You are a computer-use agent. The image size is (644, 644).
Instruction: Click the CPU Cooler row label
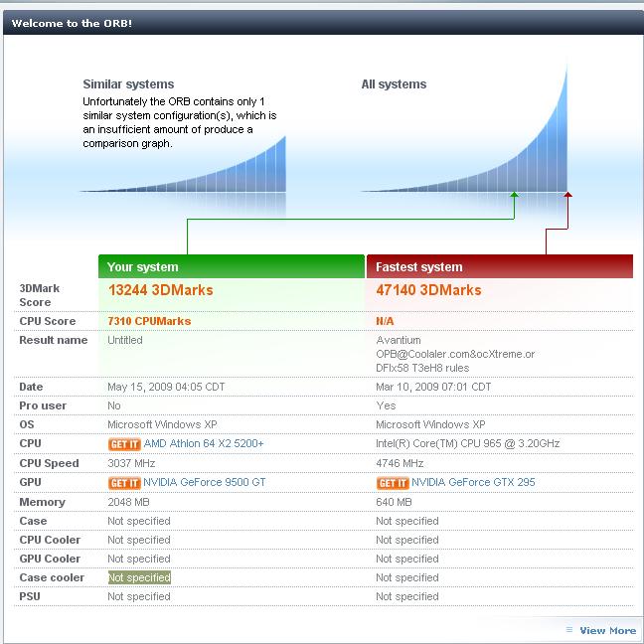[50, 540]
